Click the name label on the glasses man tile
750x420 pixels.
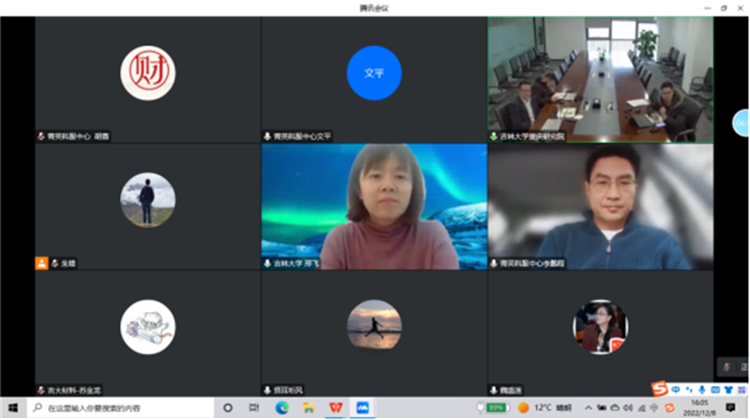(x=532, y=263)
